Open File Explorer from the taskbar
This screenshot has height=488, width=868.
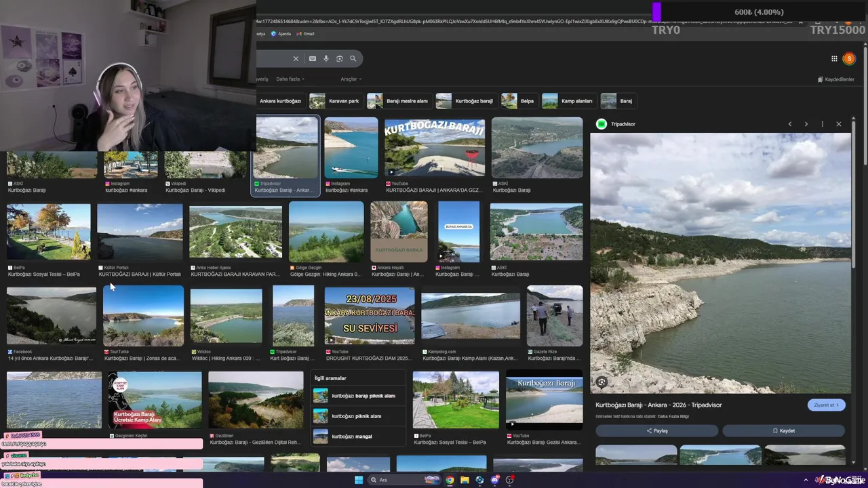pos(465,480)
